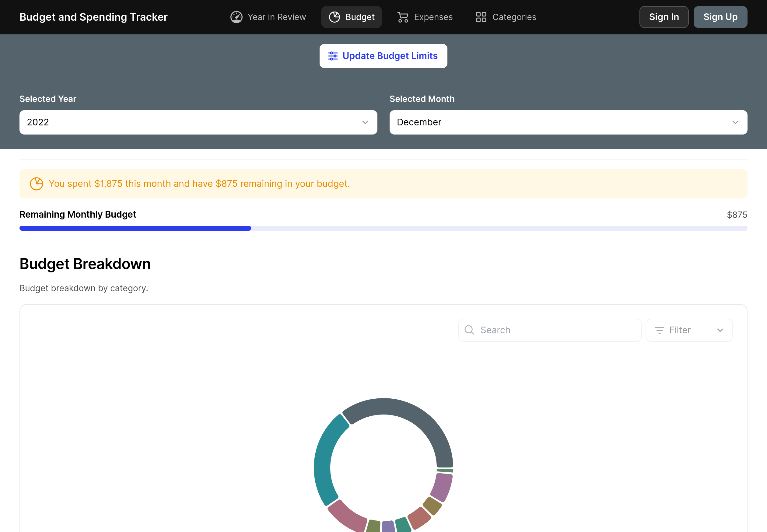767x532 pixels.
Task: Click the filter lines icon
Action: [659, 330]
